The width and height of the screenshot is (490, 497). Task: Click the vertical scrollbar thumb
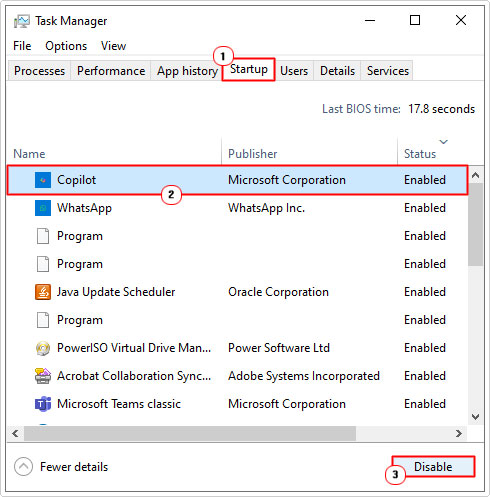[x=476, y=224]
